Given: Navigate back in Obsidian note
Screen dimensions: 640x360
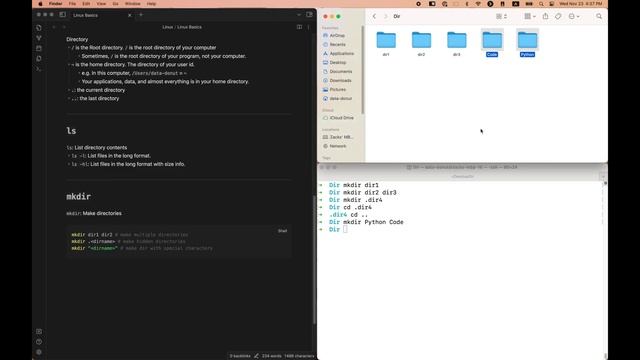Looking at the screenshot, I should point(53,27).
